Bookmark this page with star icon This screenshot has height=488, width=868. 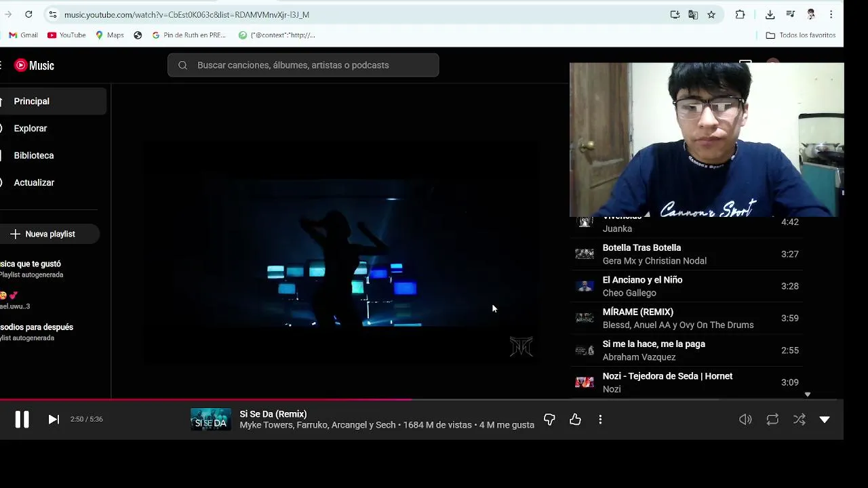click(x=711, y=14)
